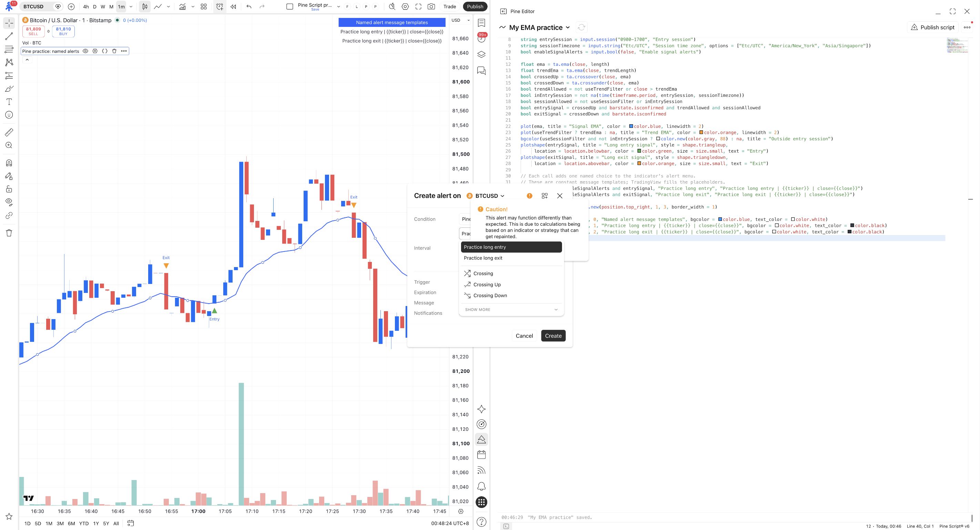The height and width of the screenshot is (530, 980).
Task: Expand SHOW MORE in condition list
Action: click(x=511, y=309)
